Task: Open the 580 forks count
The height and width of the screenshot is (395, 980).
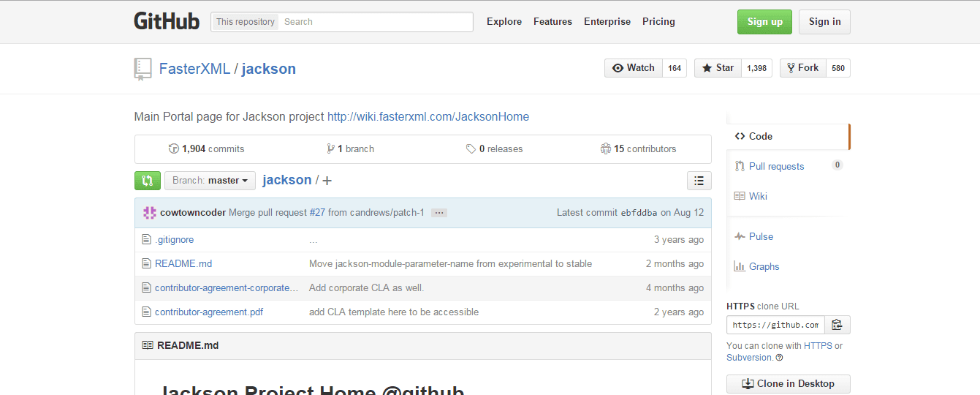Action: [x=838, y=68]
